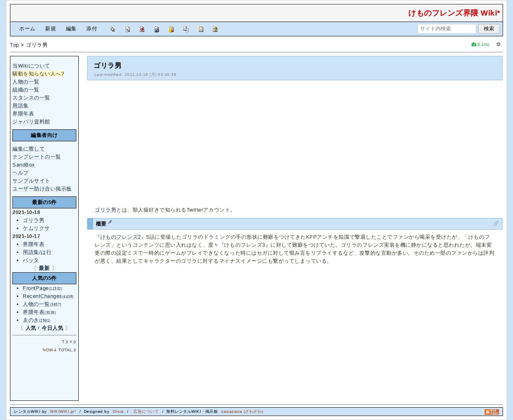
Task: Focus the サイト内検索 search field
Action: click(447, 29)
